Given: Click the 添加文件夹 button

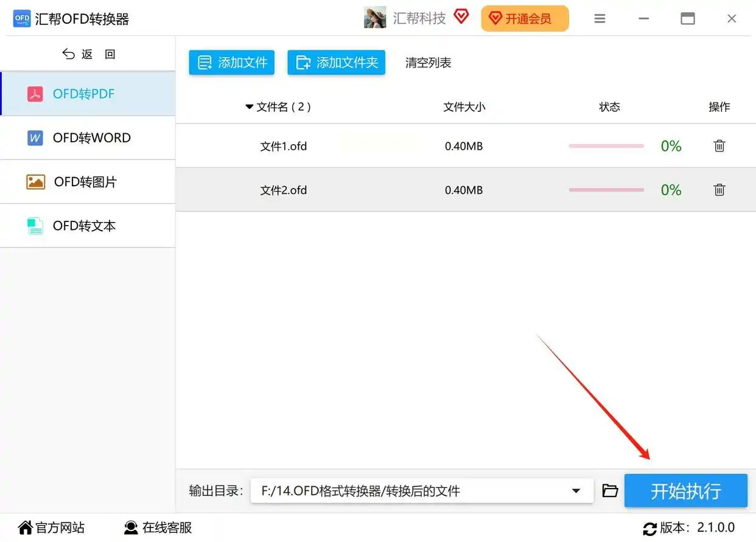Looking at the screenshot, I should coord(337,63).
